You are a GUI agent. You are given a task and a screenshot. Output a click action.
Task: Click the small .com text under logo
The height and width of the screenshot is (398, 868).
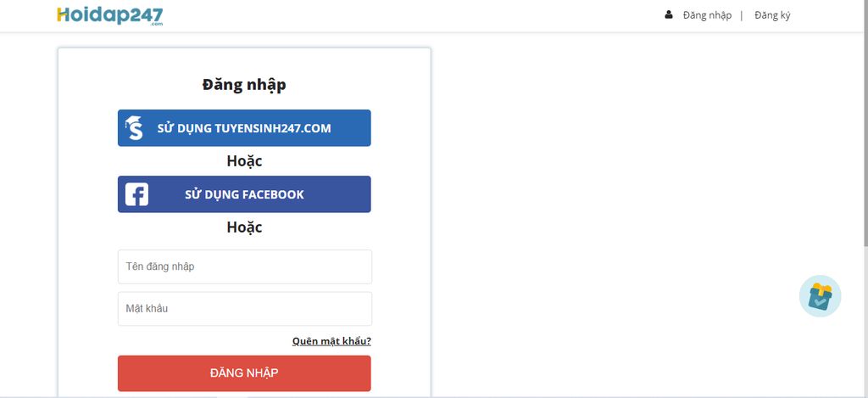[x=156, y=25]
